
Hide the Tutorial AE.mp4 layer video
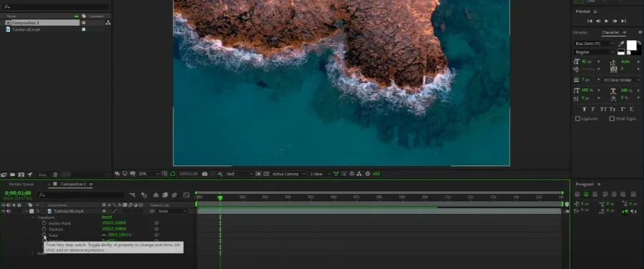[x=4, y=210]
